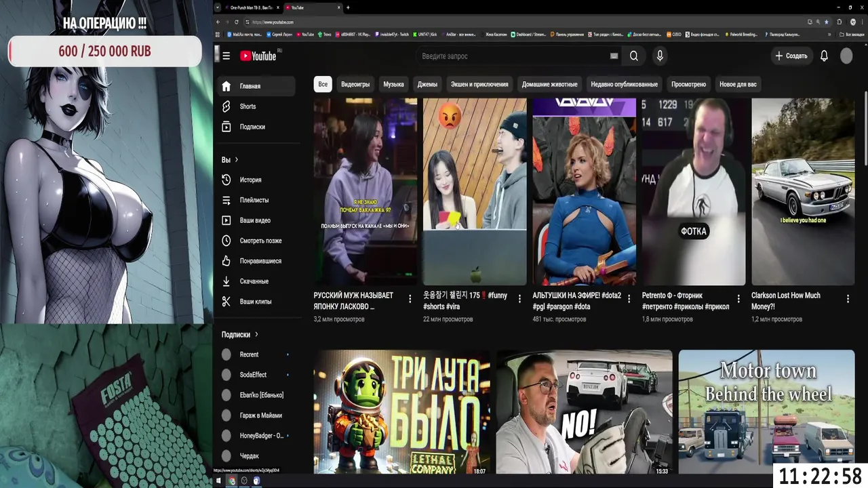Open Ваши видео in sidebar
868x488 pixels.
point(258,220)
